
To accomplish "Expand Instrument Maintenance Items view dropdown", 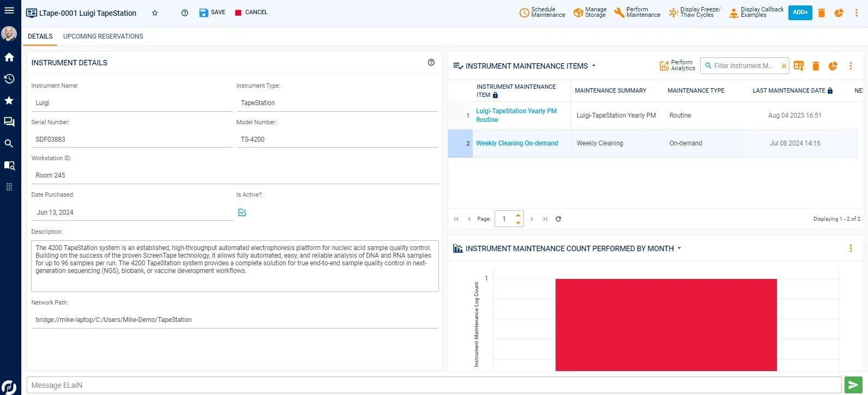I will point(594,66).
